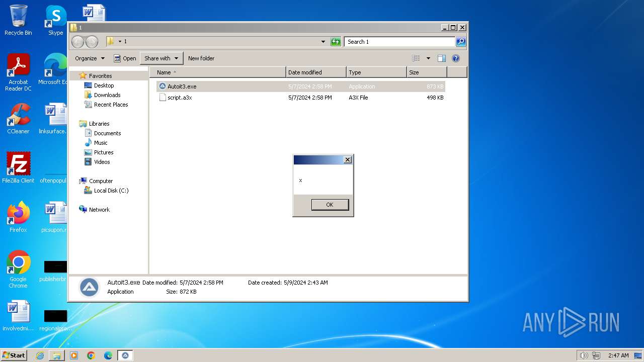Open FileZilla Client shortcut

(18, 167)
